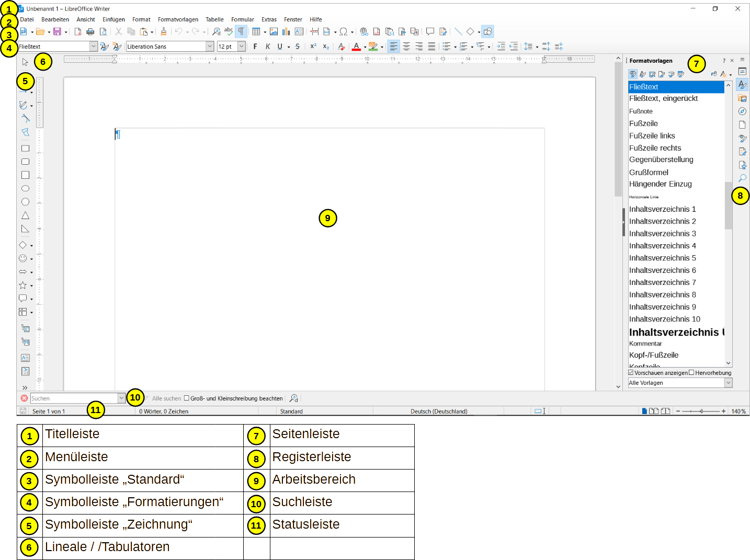This screenshot has height=560, width=750.
Task: Click the Print icon in Standard toolbar
Action: [x=90, y=32]
